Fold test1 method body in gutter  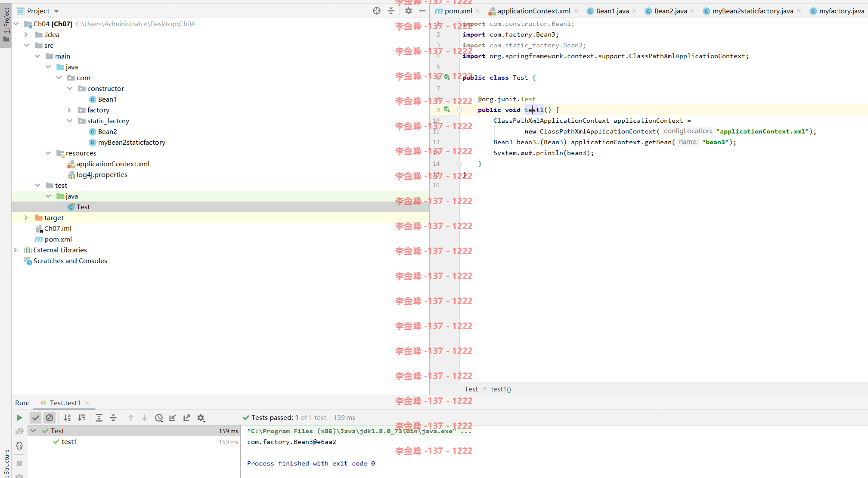click(x=459, y=110)
